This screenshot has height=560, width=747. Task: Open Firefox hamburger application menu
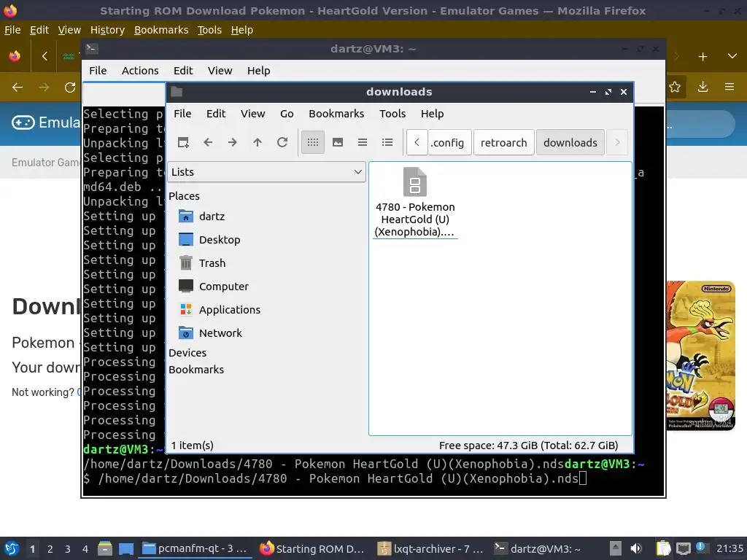[729, 87]
